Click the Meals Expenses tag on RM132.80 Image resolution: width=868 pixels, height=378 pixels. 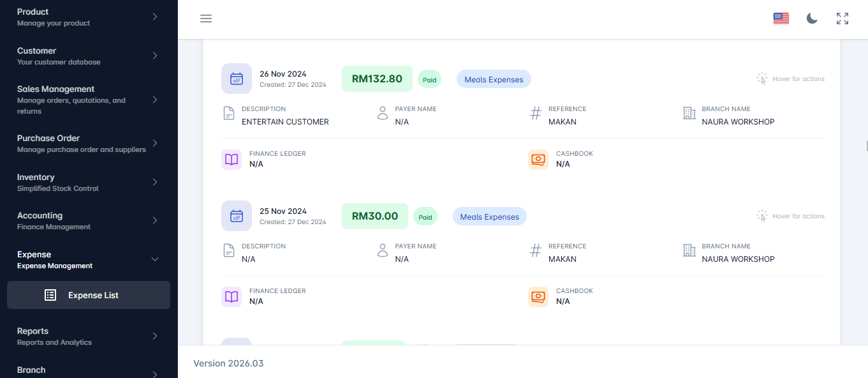click(x=494, y=80)
